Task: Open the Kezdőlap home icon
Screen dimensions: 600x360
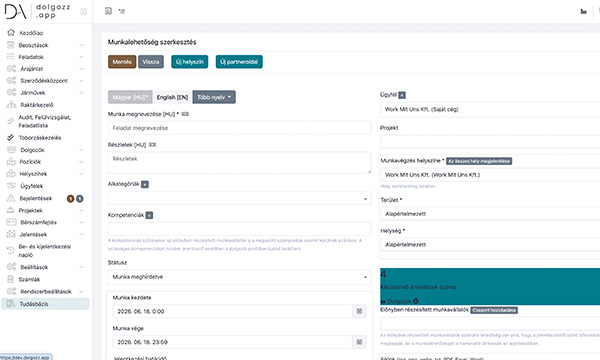Action: point(11,33)
